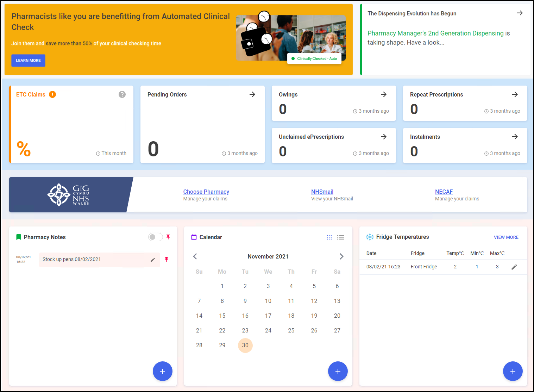Click This month label in ETC Claims
Screen dimensions: 534x392
pyautogui.click(x=114, y=153)
